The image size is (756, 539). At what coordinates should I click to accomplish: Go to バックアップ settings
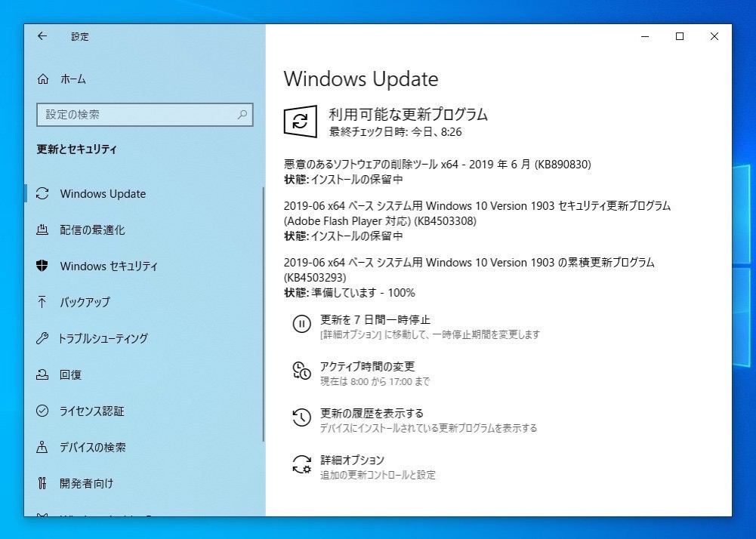(x=85, y=302)
